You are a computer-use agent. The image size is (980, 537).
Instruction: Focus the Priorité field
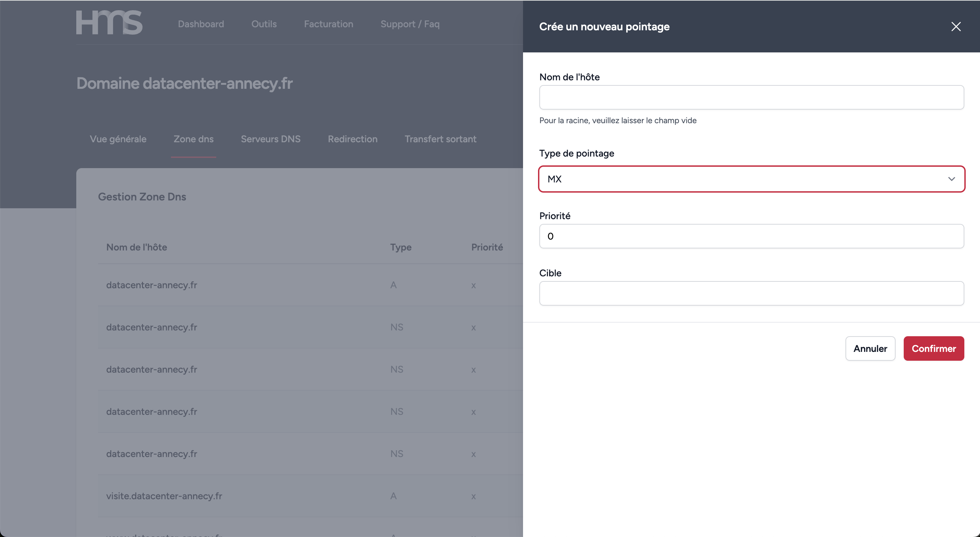[x=752, y=236]
